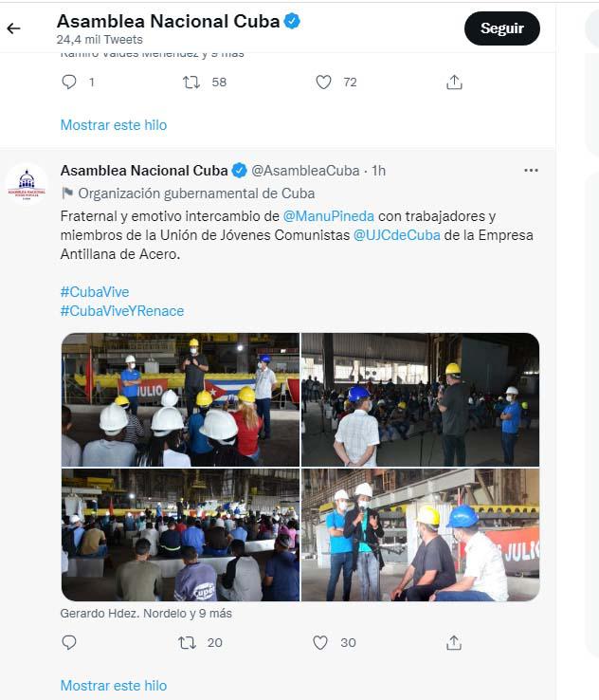Image resolution: width=599 pixels, height=700 pixels.
Task: View bottom-right photo with blue helmet man
Action: (x=420, y=535)
